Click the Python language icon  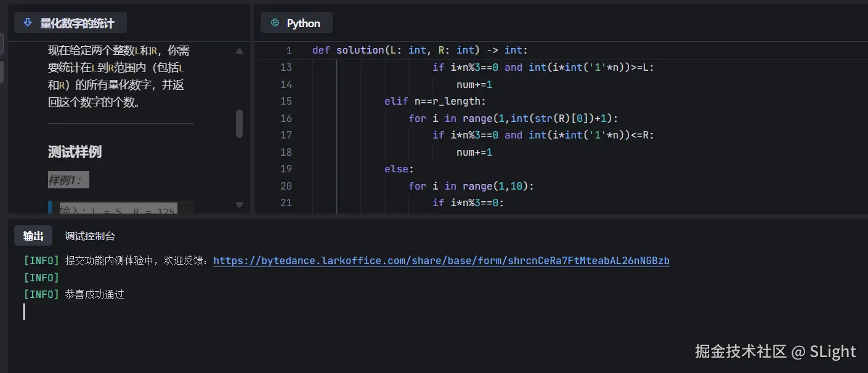pyautogui.click(x=275, y=23)
